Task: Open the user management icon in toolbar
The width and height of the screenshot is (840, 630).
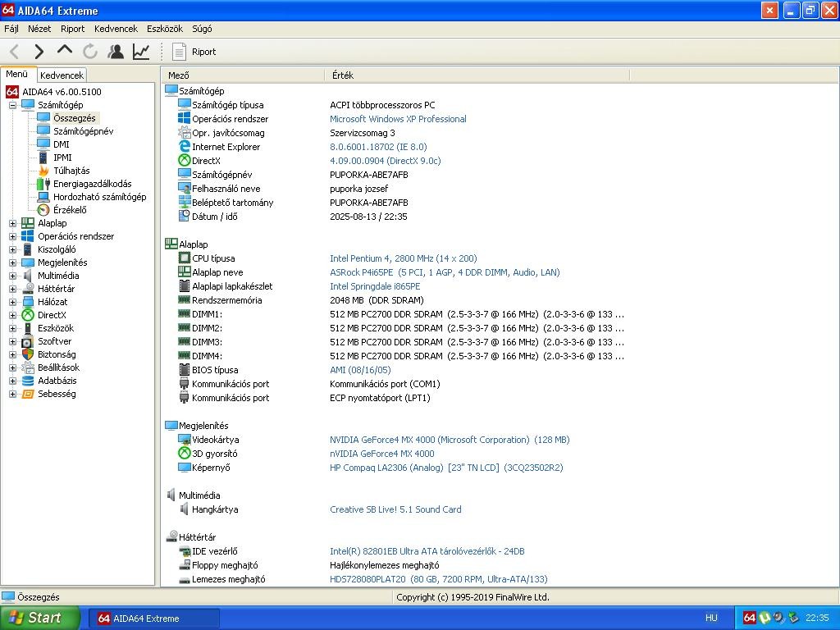Action: pos(115,52)
